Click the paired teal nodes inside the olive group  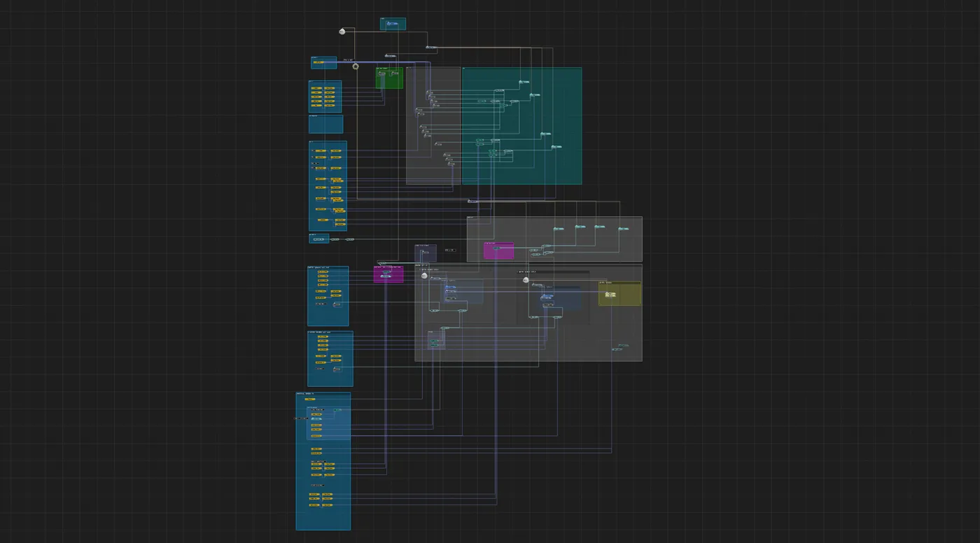[610, 295]
